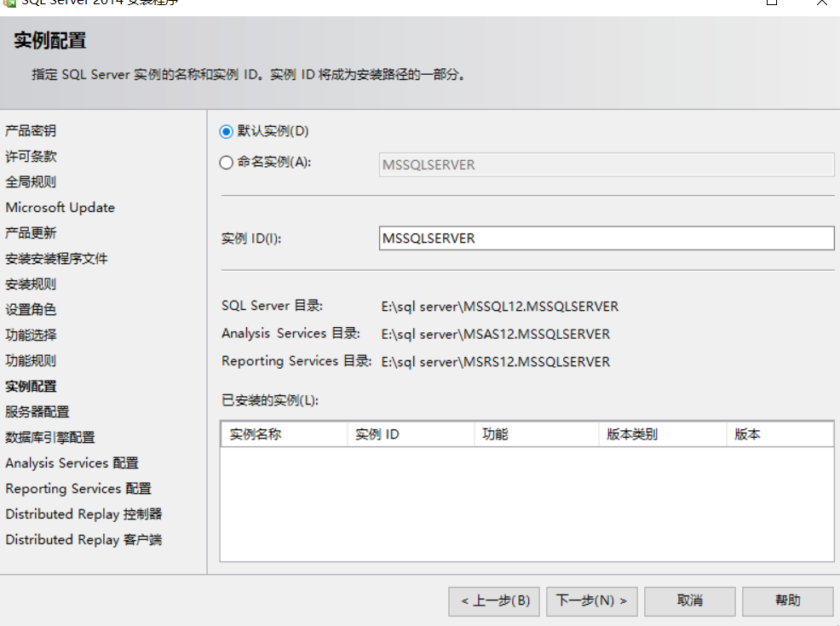The image size is (840, 626).
Task: Click the Analysis Services 目录 path MSAS12
Action: (x=496, y=334)
